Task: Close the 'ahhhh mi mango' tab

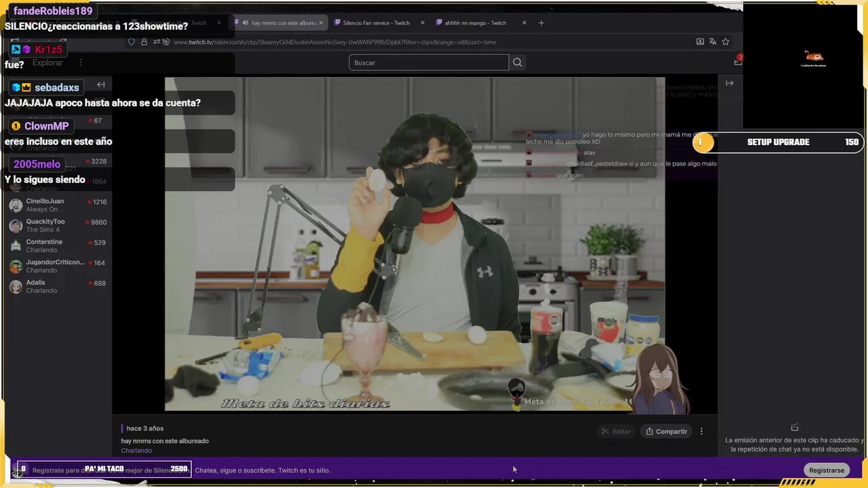Action: [524, 22]
